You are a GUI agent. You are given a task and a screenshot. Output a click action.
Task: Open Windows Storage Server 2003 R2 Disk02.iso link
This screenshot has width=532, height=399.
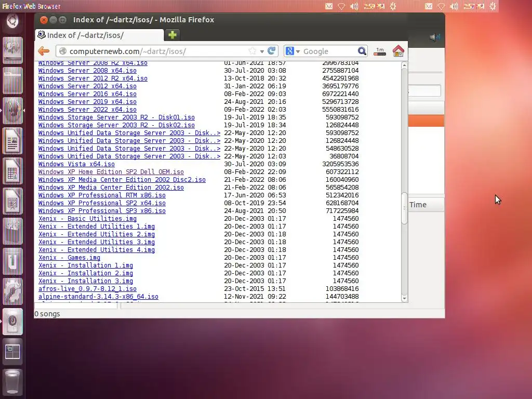(x=116, y=125)
